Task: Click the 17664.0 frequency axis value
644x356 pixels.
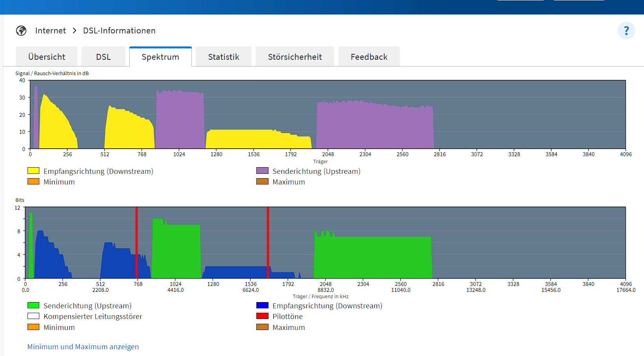Action: [626, 290]
